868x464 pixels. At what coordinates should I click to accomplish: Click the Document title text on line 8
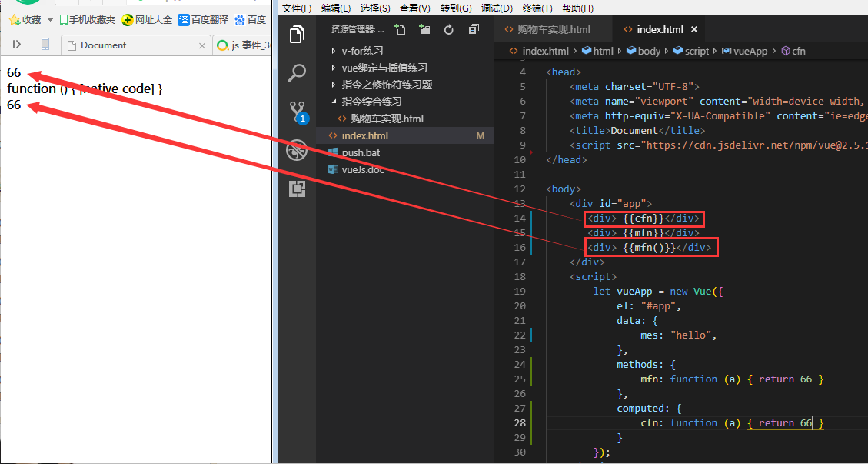(x=634, y=130)
